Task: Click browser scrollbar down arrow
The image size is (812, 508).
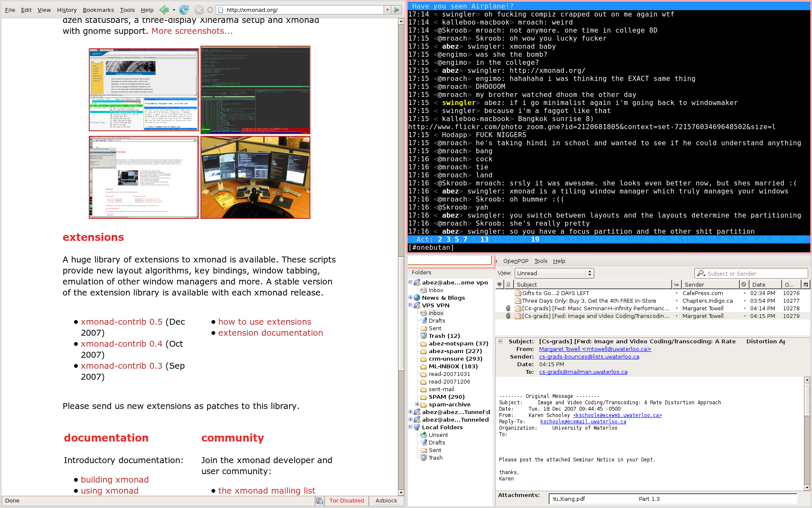Action: point(401,492)
